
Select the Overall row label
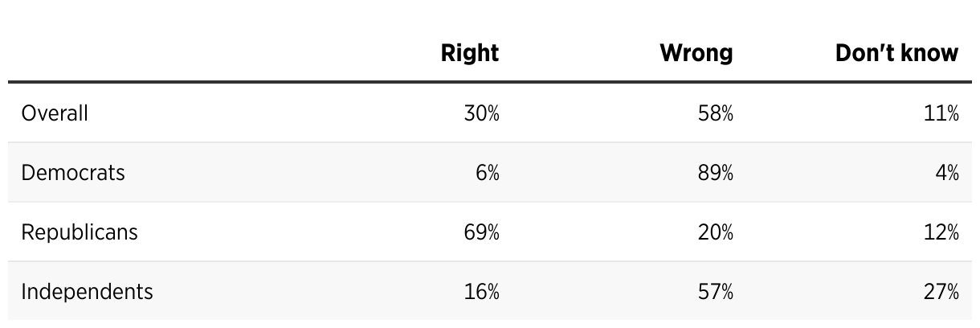[x=55, y=113]
